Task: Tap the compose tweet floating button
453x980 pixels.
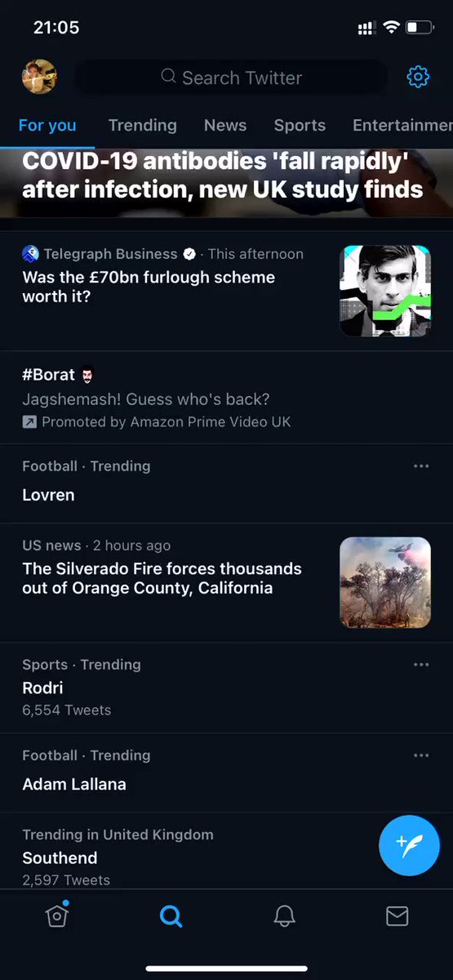Action: pyautogui.click(x=409, y=845)
